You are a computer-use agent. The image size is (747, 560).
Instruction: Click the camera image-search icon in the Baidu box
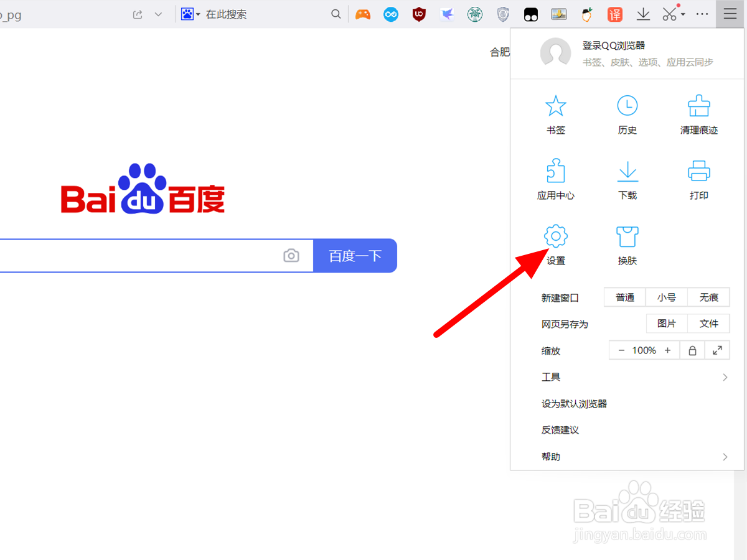(x=291, y=256)
